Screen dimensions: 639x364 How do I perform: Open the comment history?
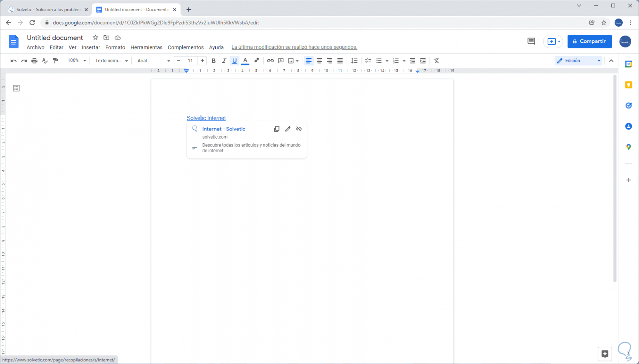(531, 41)
